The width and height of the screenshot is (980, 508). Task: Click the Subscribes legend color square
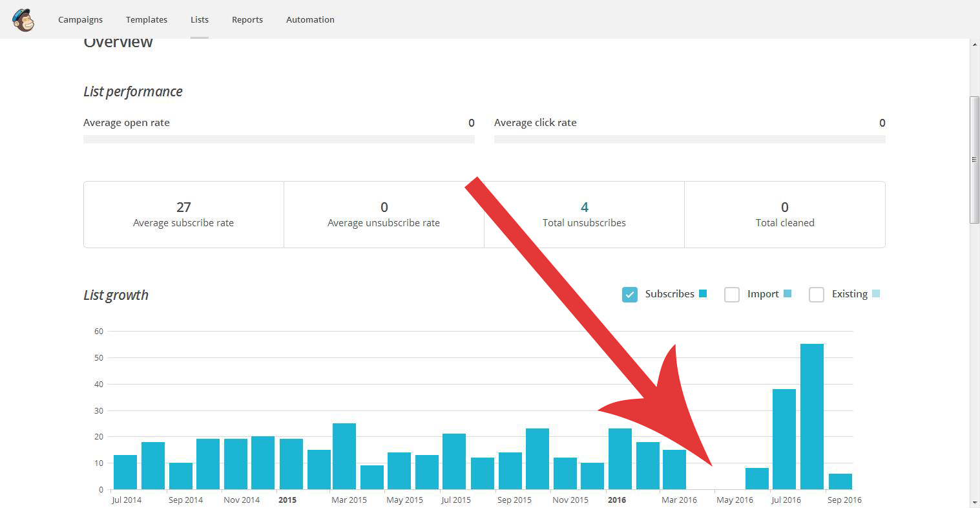point(703,293)
